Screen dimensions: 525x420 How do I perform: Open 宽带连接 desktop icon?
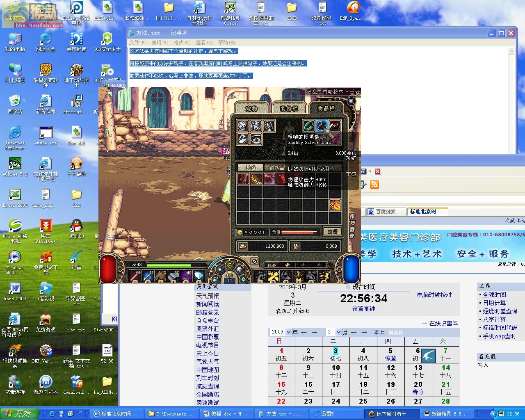point(15,385)
